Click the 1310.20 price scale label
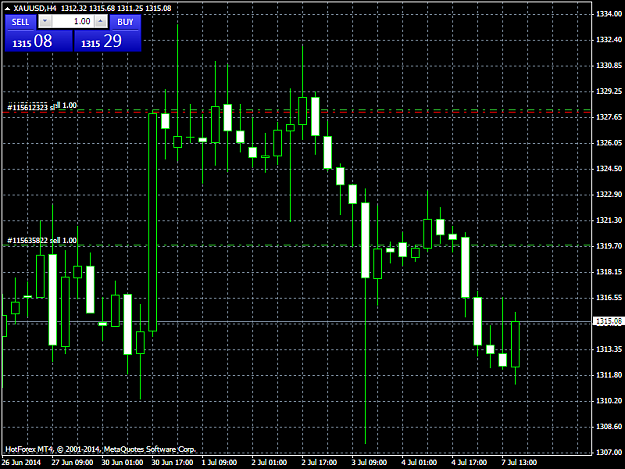Viewport: 625px width, 469px height. coord(609,401)
